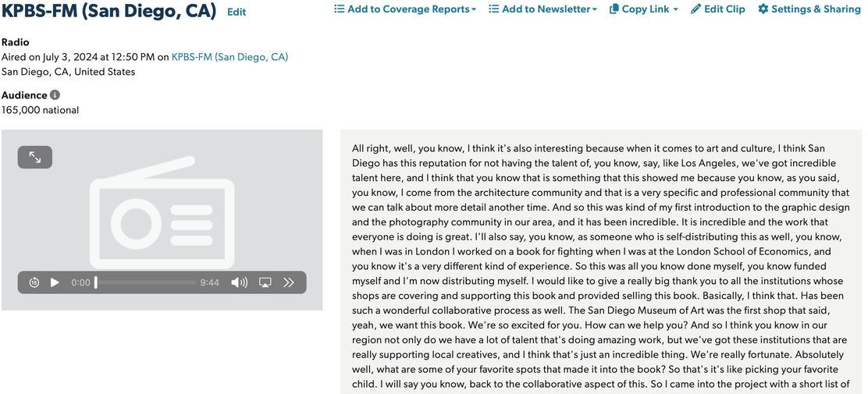Click Edit Clip pencil button
The height and width of the screenshot is (394, 868).
[x=718, y=9]
